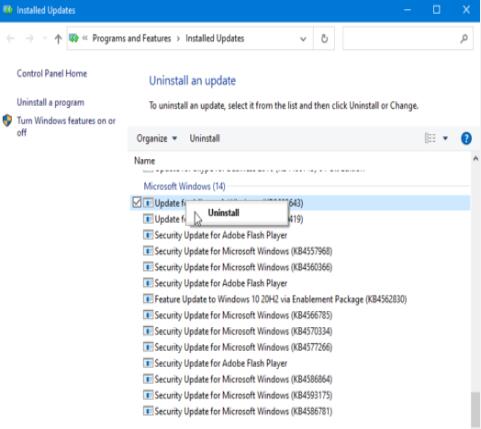This screenshot has height=429, width=481.
Task: Click the shield icon beside Windows features
Action: pos(7,120)
